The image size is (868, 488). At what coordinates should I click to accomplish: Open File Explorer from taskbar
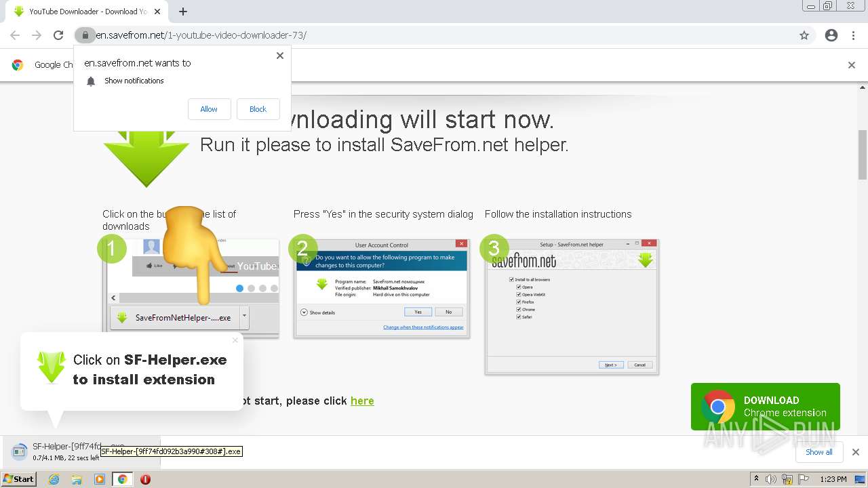click(x=77, y=479)
